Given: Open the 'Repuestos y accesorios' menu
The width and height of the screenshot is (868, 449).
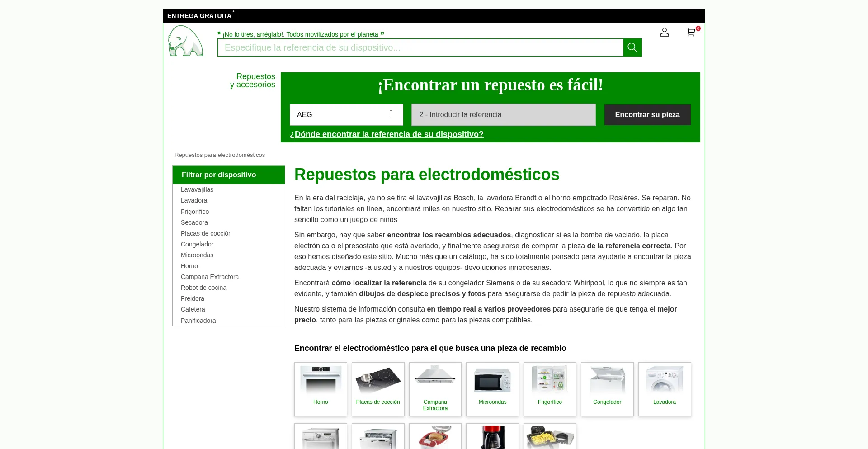Looking at the screenshot, I should coord(253,80).
